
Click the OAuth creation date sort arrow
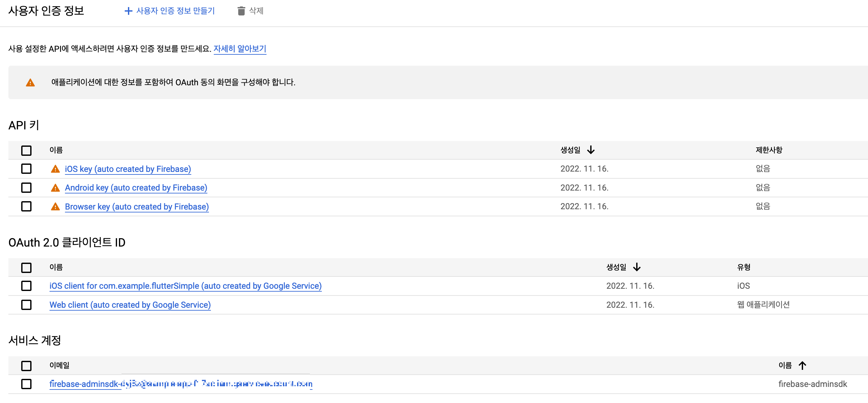pos(637,267)
